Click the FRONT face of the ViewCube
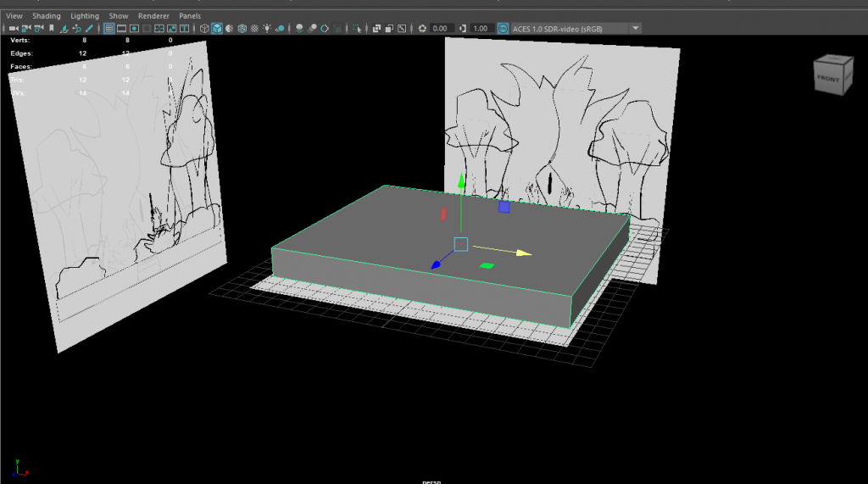Viewport: 868px width, 484px height. 827,79
